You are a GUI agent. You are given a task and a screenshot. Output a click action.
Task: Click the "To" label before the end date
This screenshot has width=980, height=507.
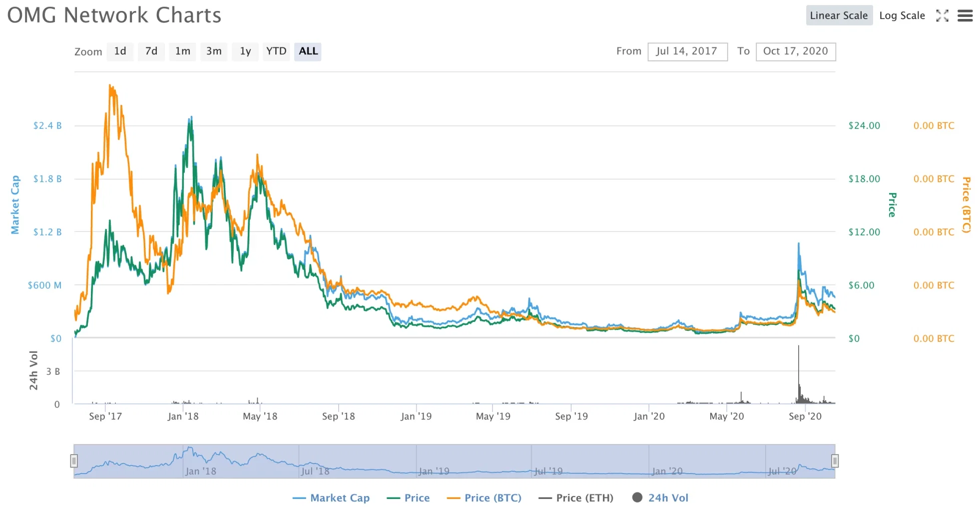click(743, 51)
